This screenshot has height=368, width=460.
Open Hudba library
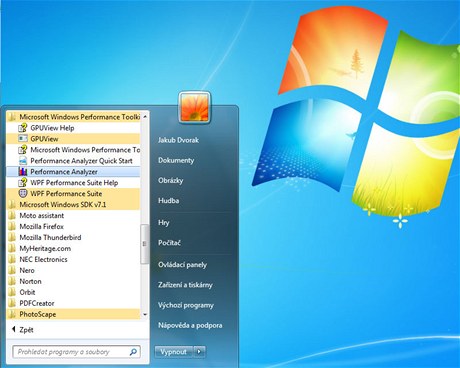[x=169, y=201]
